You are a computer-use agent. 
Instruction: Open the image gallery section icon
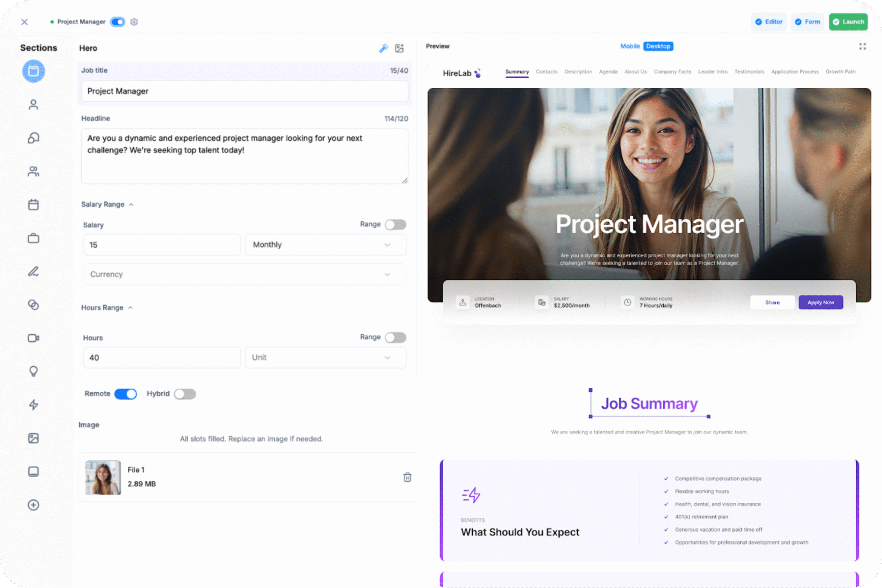coord(34,438)
